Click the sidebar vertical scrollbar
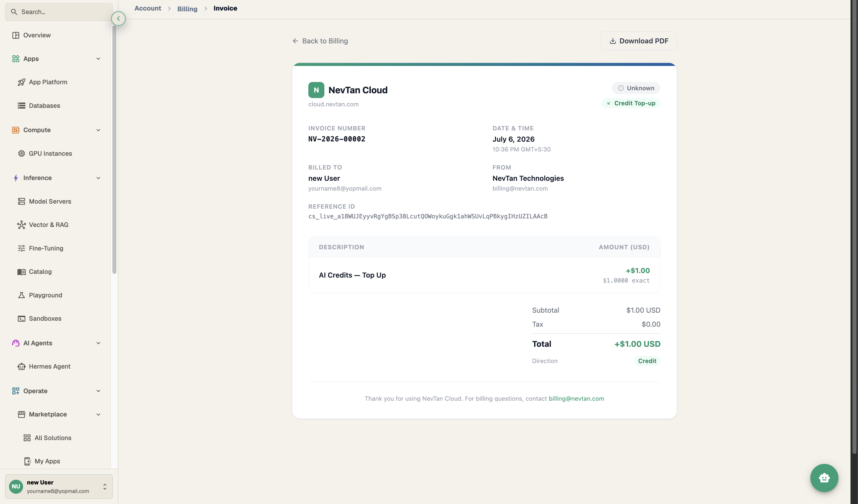 pyautogui.click(x=114, y=150)
